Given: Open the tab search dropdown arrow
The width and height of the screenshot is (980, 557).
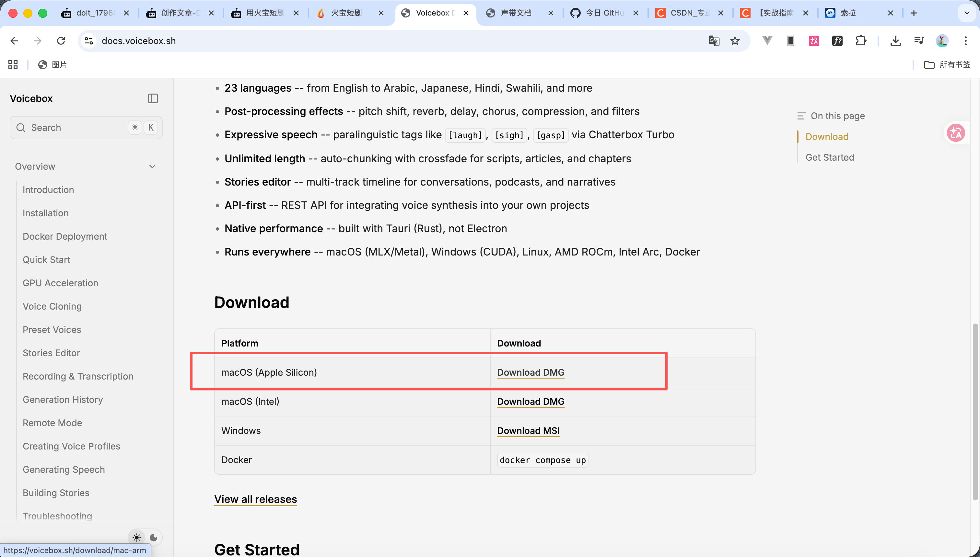Looking at the screenshot, I should [967, 13].
